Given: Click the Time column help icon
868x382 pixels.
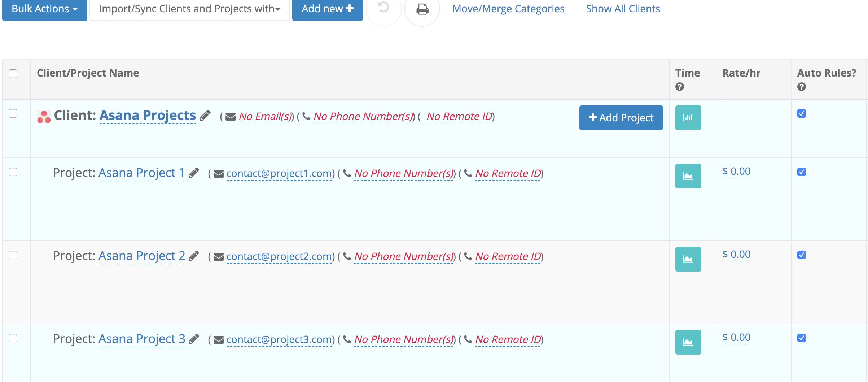Looking at the screenshot, I should click(680, 87).
